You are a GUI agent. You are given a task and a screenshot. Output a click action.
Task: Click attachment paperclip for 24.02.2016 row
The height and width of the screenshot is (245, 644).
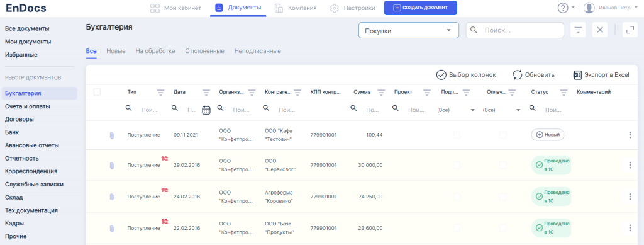pyautogui.click(x=111, y=197)
